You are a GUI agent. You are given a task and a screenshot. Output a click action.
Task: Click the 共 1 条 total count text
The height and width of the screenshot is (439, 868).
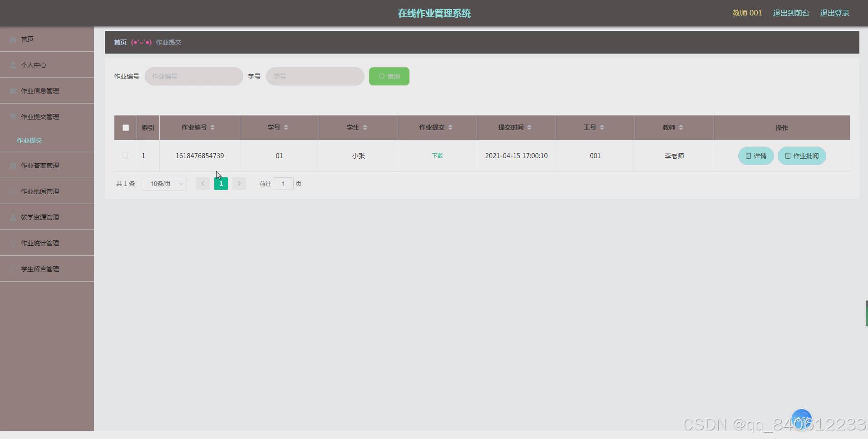[x=125, y=184]
